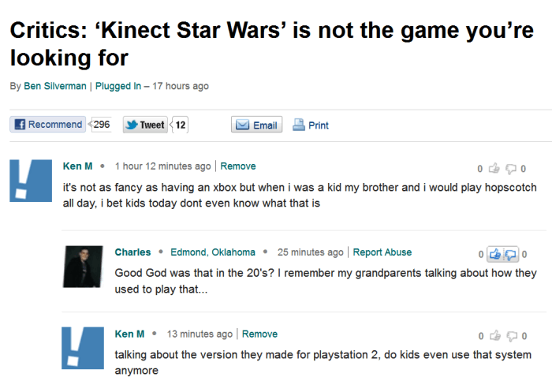Downvote Charles's reply comment

click(511, 254)
